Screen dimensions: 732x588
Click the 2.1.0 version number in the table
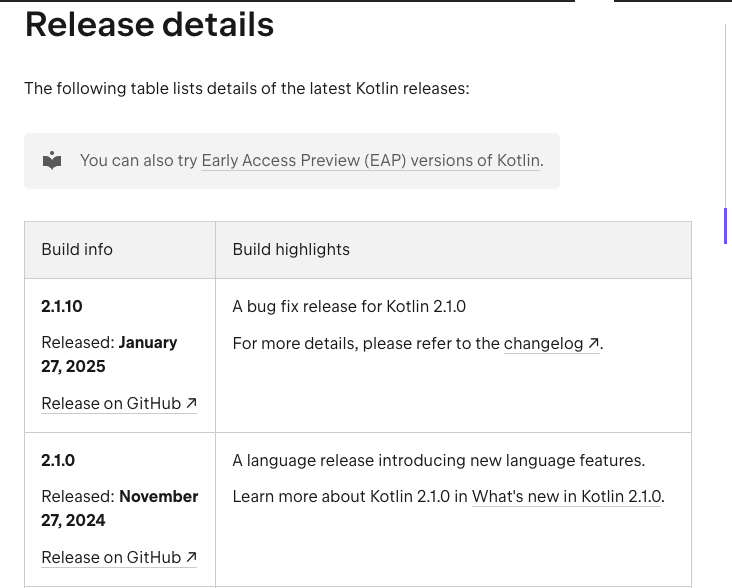click(x=58, y=460)
